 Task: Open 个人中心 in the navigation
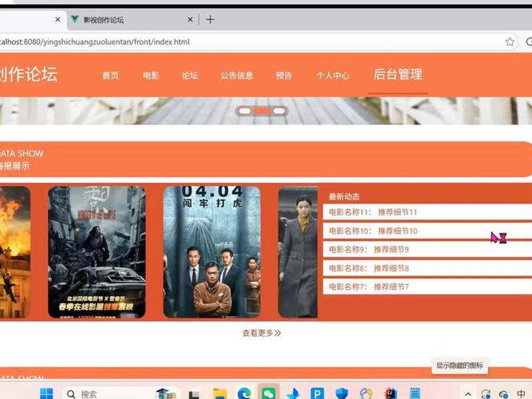333,75
